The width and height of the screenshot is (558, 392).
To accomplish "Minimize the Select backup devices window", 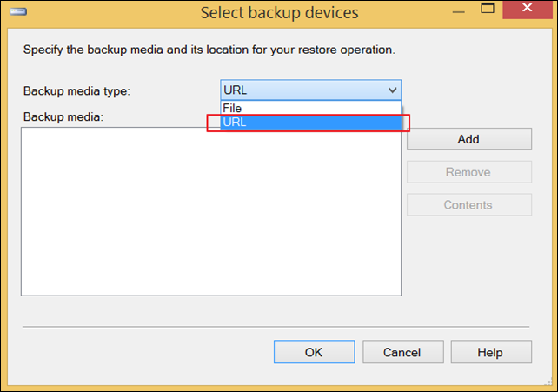I will click(458, 12).
